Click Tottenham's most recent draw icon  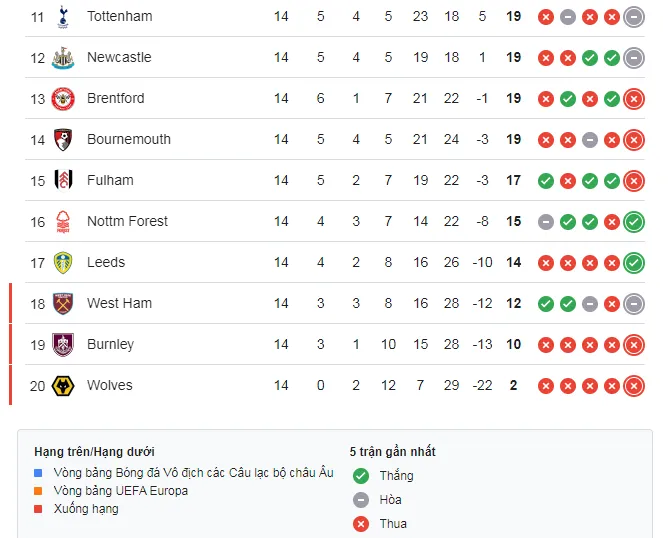pyautogui.click(x=634, y=16)
